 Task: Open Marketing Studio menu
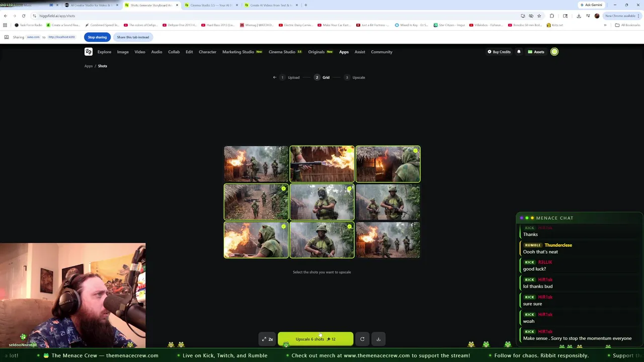coord(242,52)
